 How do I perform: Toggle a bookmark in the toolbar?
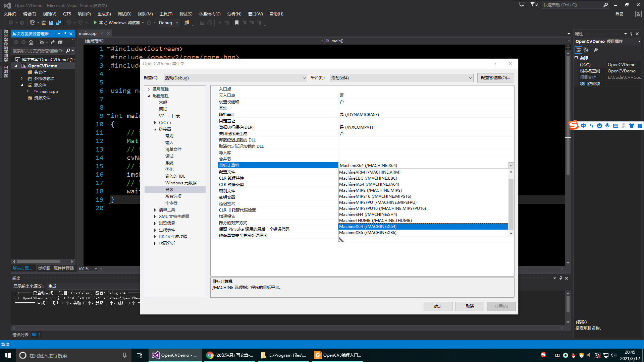click(237, 22)
